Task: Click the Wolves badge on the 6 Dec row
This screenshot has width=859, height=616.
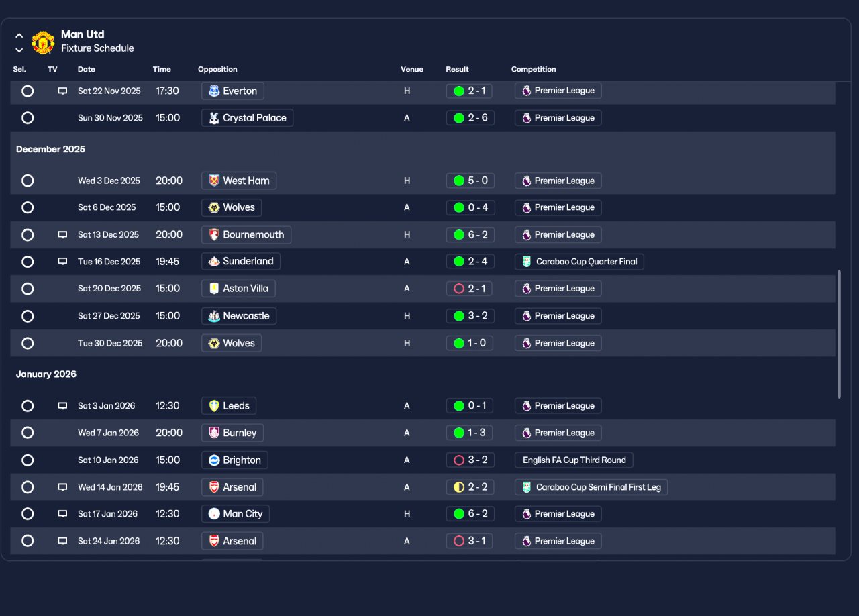Action: pos(214,207)
